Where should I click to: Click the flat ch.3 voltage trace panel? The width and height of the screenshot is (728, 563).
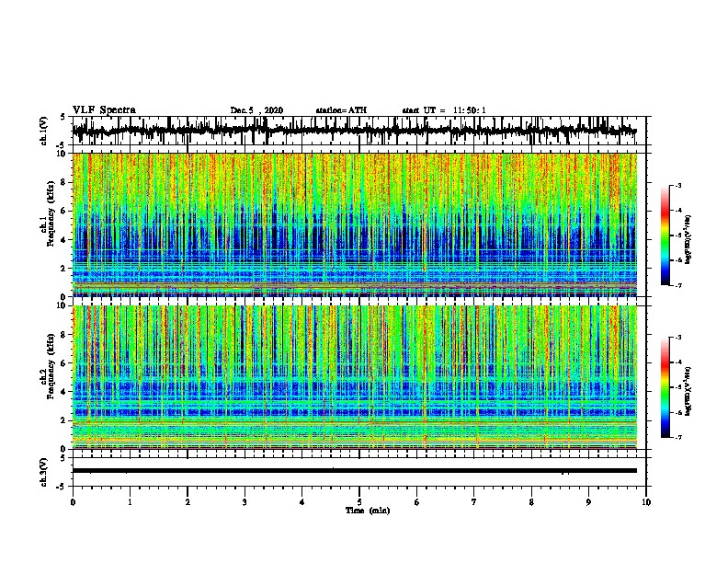click(359, 472)
